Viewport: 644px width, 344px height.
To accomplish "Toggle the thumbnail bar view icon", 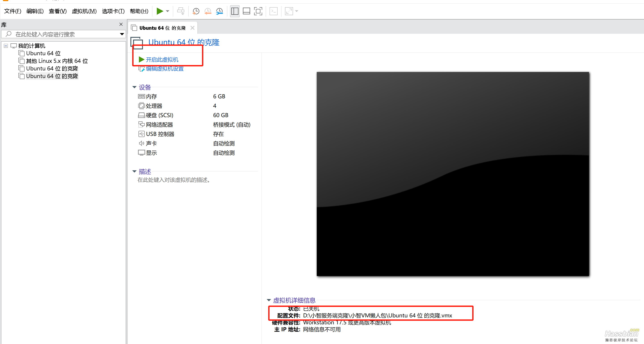I will pos(247,11).
